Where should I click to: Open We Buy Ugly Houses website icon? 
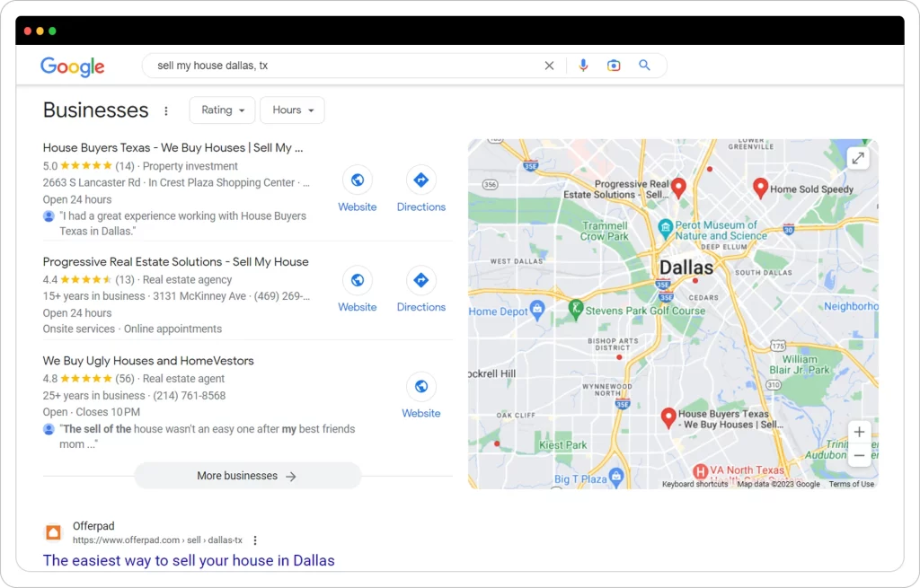[x=420, y=387]
